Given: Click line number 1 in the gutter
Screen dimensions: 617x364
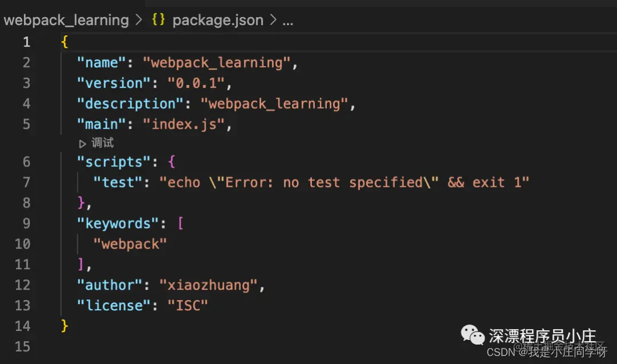Looking at the screenshot, I should 26,42.
